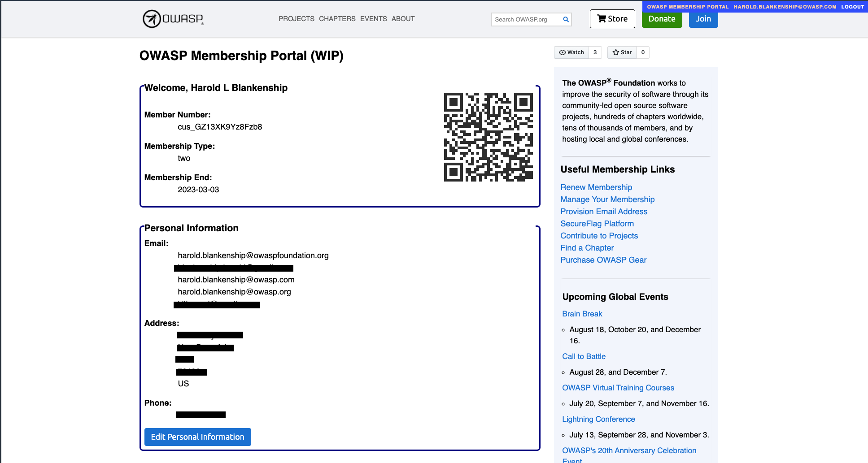
Task: Click the Star button
Action: coord(622,52)
